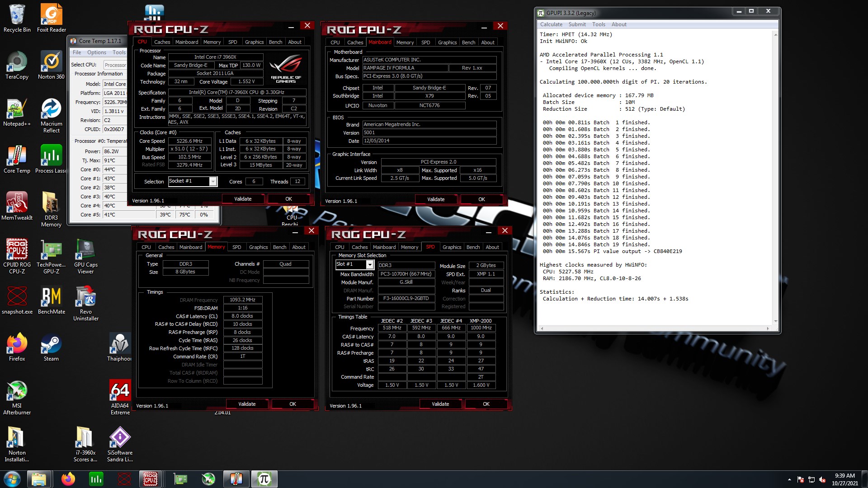The width and height of the screenshot is (868, 488).
Task: Open Norton 360 desktop shortcut
Action: point(52,65)
